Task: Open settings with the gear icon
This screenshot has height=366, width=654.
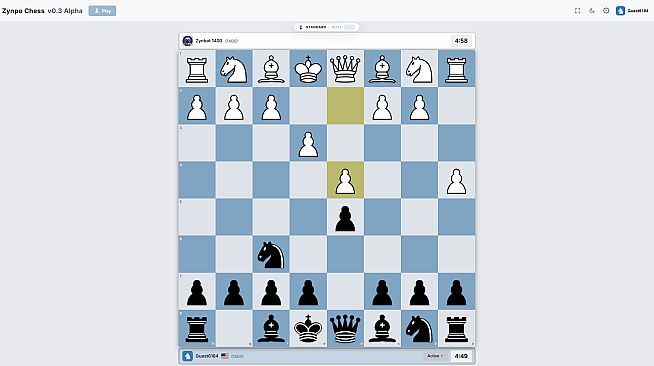Action: tap(606, 11)
